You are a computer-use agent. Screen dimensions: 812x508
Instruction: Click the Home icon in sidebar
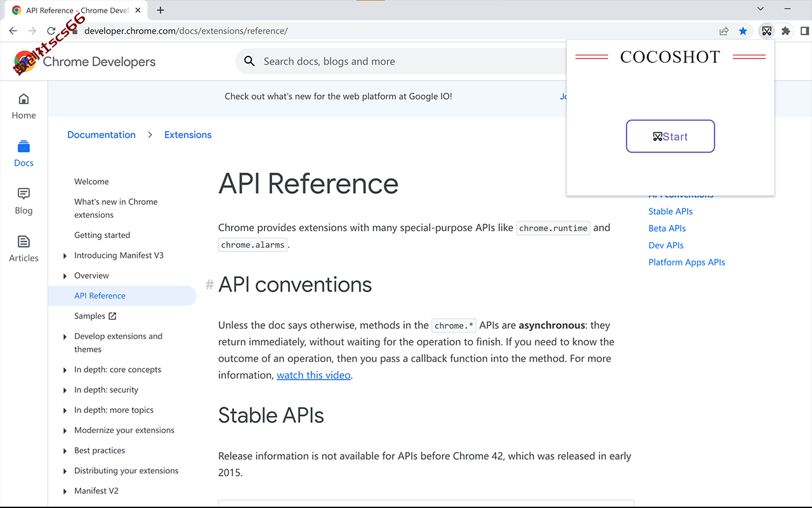coord(23,99)
